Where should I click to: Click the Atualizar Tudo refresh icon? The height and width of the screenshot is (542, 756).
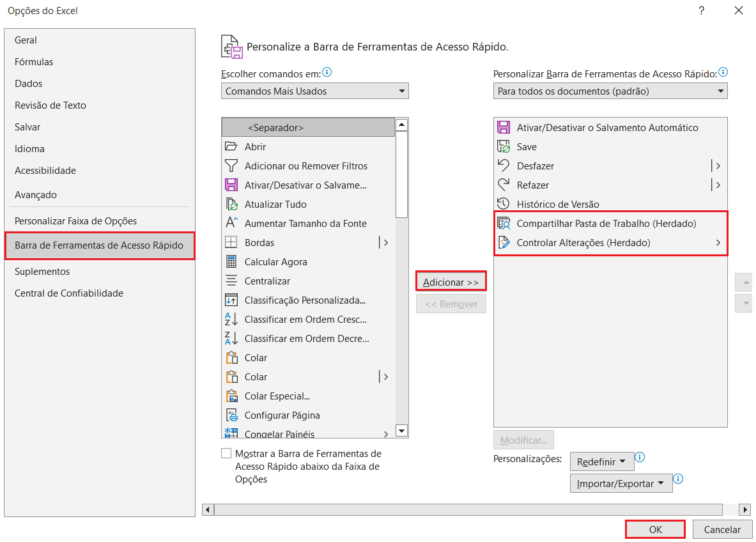(x=231, y=204)
